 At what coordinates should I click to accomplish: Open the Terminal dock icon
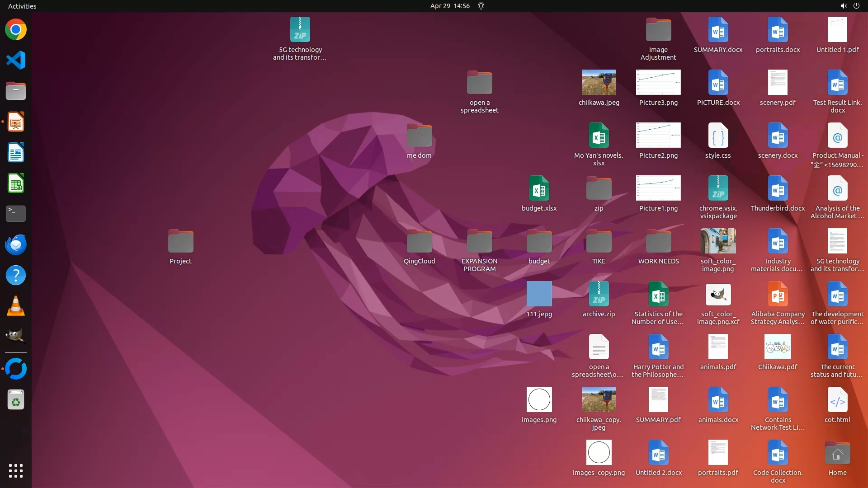[x=16, y=214]
